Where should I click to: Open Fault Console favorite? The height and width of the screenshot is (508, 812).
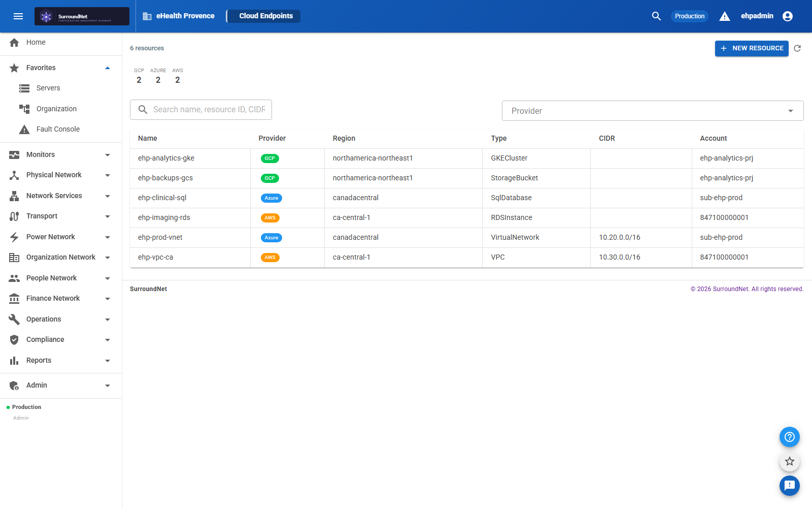61,129
